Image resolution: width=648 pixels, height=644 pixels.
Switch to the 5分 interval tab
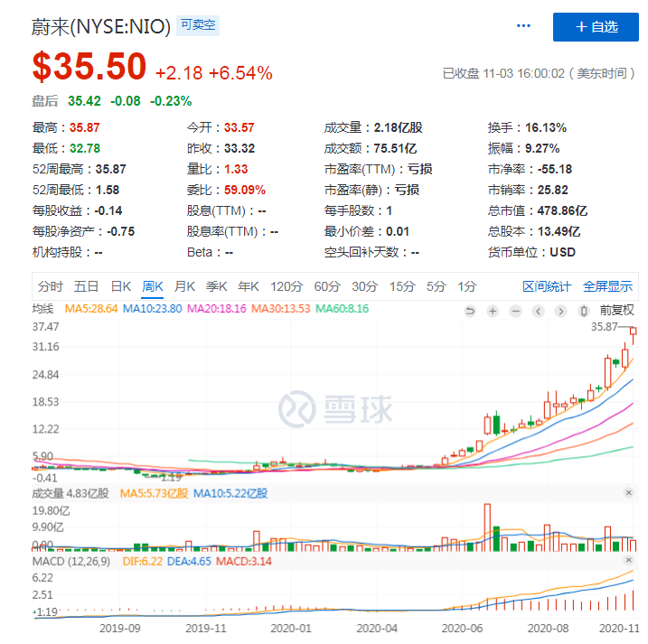pyautogui.click(x=436, y=285)
